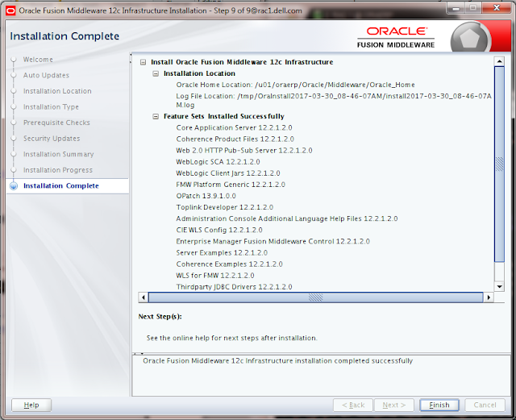Select the Welcome step in sidebar
Screen dimensions: 516x420
38,60
